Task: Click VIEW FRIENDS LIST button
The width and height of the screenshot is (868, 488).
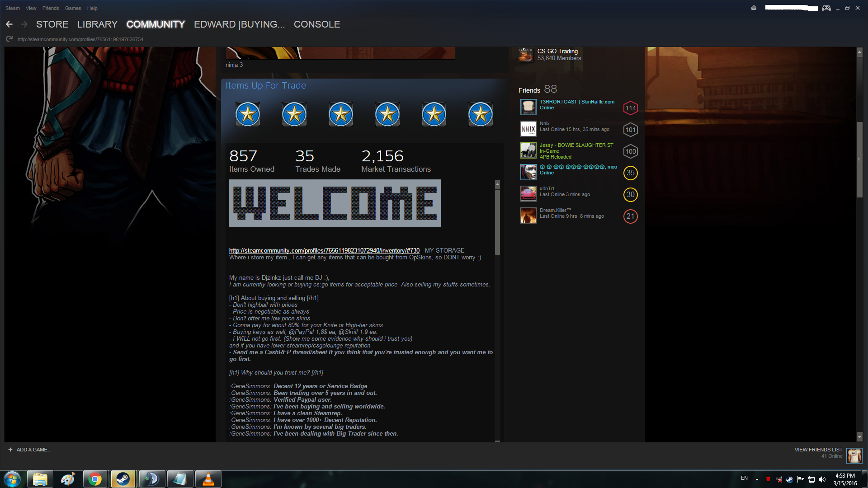Action: [x=818, y=450]
